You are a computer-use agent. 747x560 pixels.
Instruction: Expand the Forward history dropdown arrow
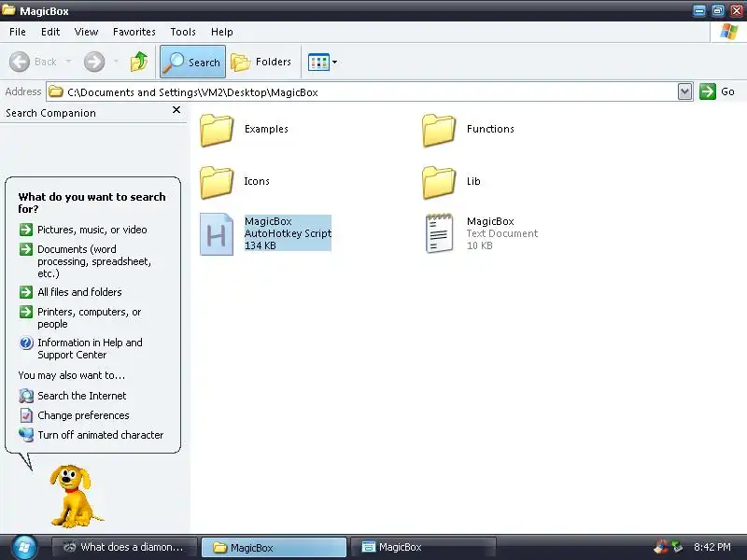[116, 62]
